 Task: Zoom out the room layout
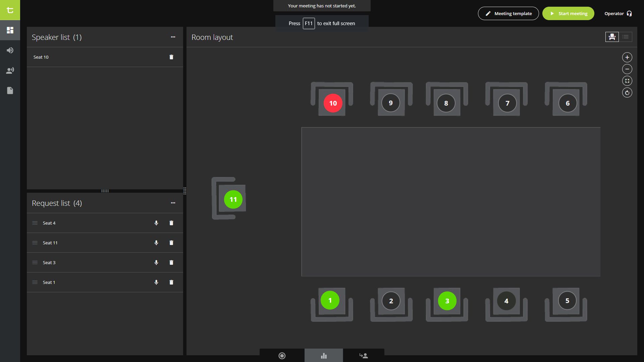point(627,69)
